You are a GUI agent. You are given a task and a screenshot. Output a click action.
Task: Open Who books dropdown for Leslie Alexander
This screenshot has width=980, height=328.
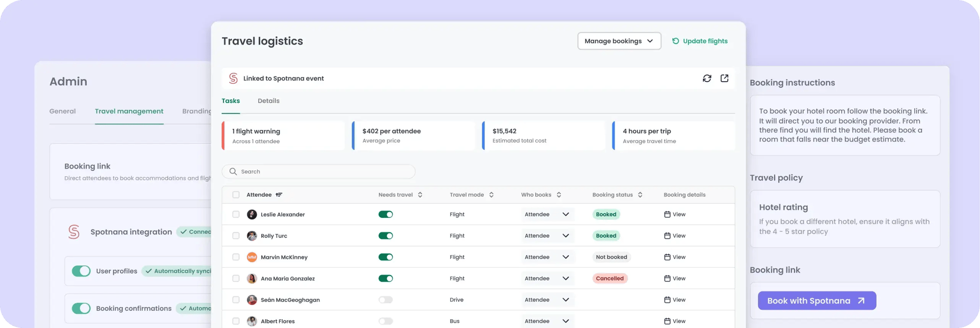pos(547,214)
